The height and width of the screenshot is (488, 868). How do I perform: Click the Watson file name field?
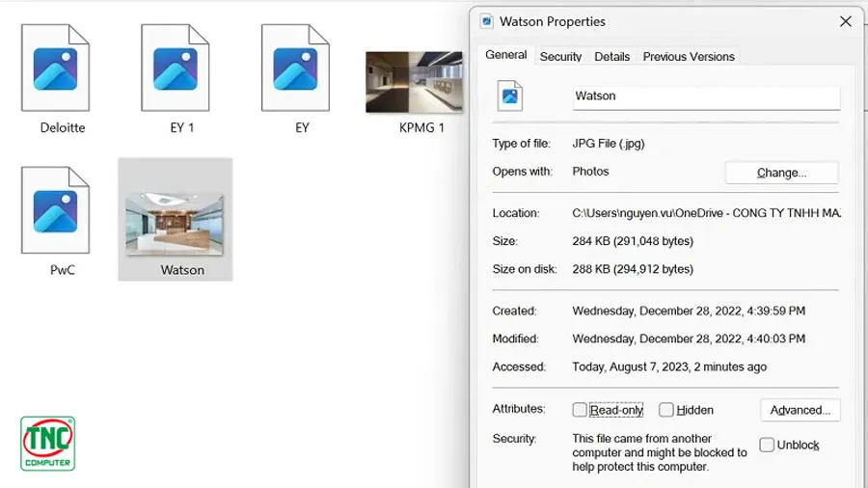[x=706, y=96]
